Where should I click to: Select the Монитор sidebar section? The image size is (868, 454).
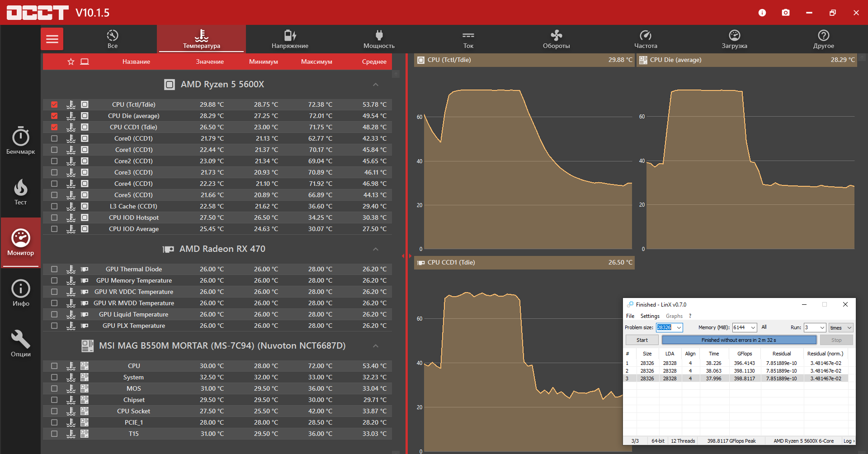(21, 242)
